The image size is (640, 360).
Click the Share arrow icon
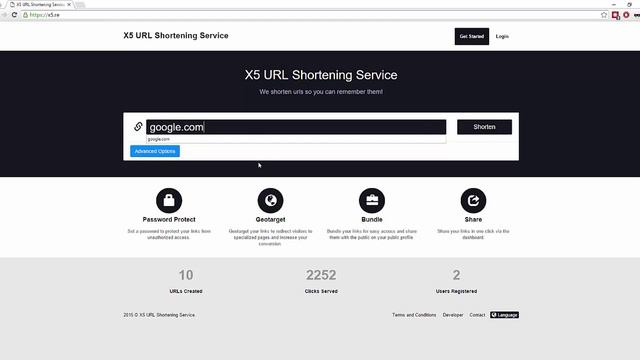click(x=473, y=200)
